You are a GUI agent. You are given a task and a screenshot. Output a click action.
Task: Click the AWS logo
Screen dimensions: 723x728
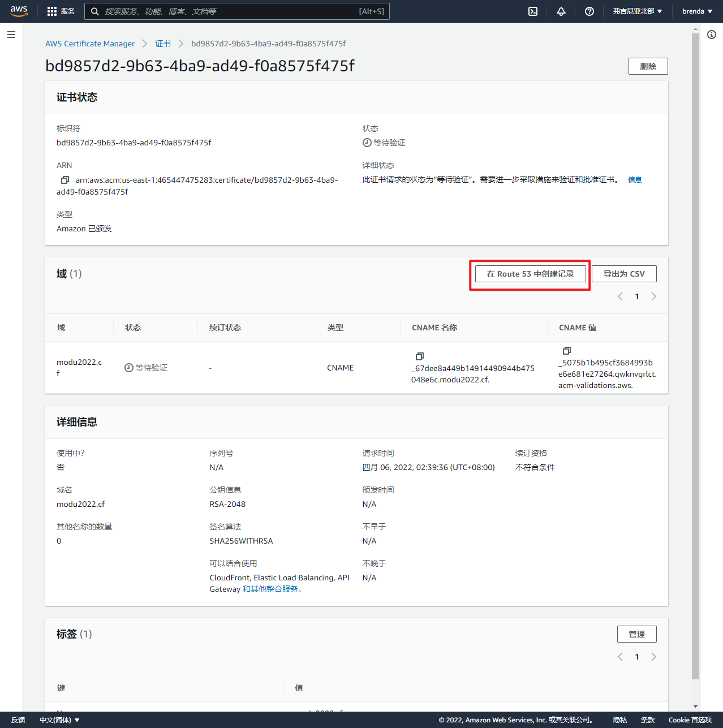tap(19, 11)
